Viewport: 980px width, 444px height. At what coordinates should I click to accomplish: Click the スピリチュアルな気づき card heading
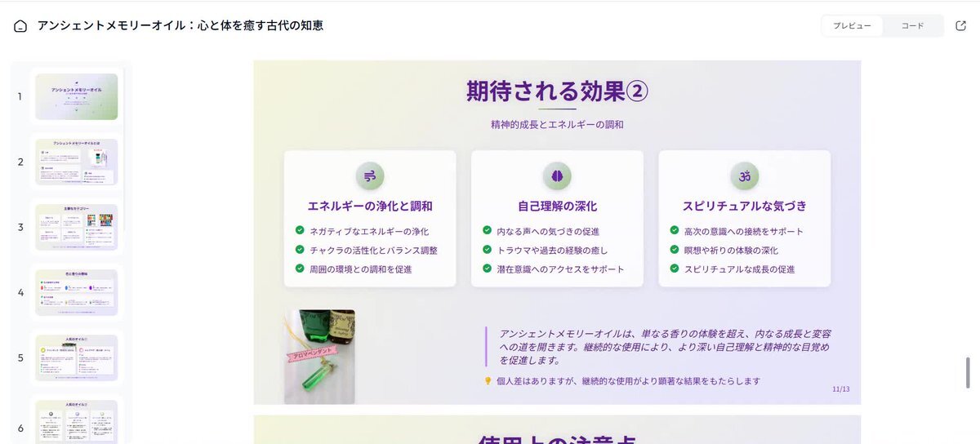tap(744, 206)
